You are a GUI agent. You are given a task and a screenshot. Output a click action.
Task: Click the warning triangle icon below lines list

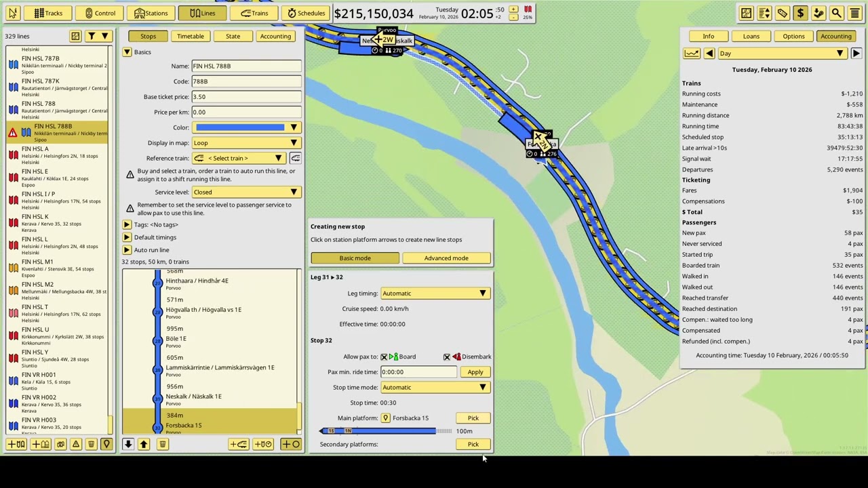[x=76, y=444]
